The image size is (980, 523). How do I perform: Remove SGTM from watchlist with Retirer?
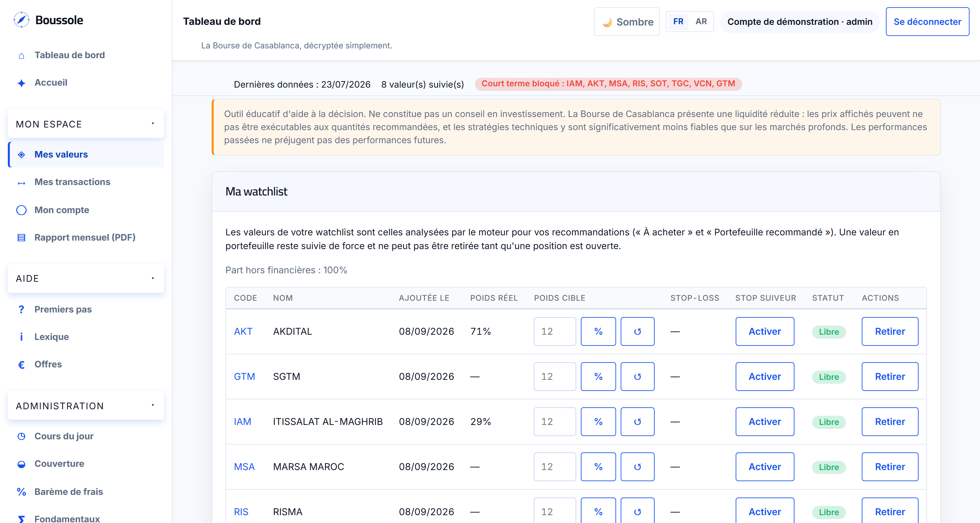point(890,377)
